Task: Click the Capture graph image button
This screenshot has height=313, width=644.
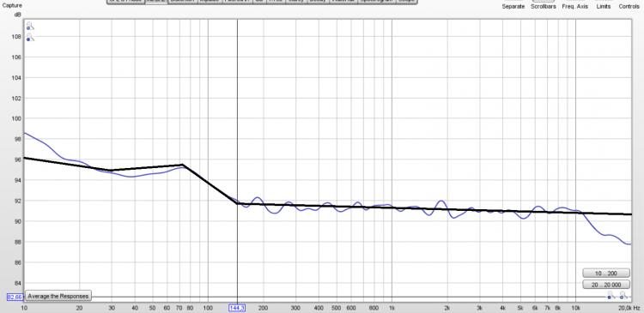Action: point(12,6)
